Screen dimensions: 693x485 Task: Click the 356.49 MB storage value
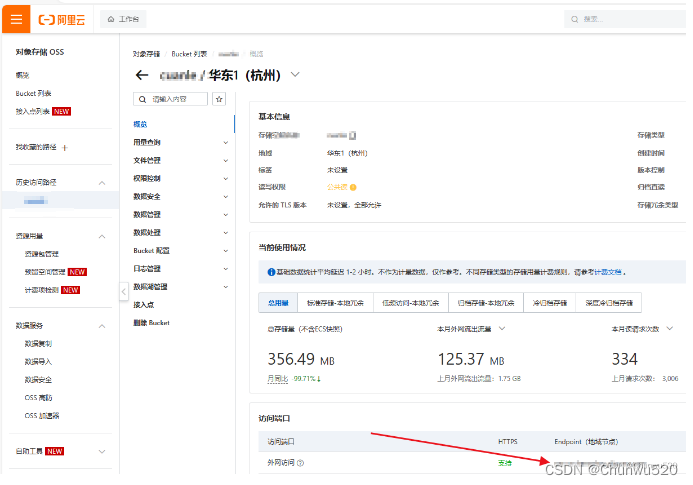pos(301,359)
